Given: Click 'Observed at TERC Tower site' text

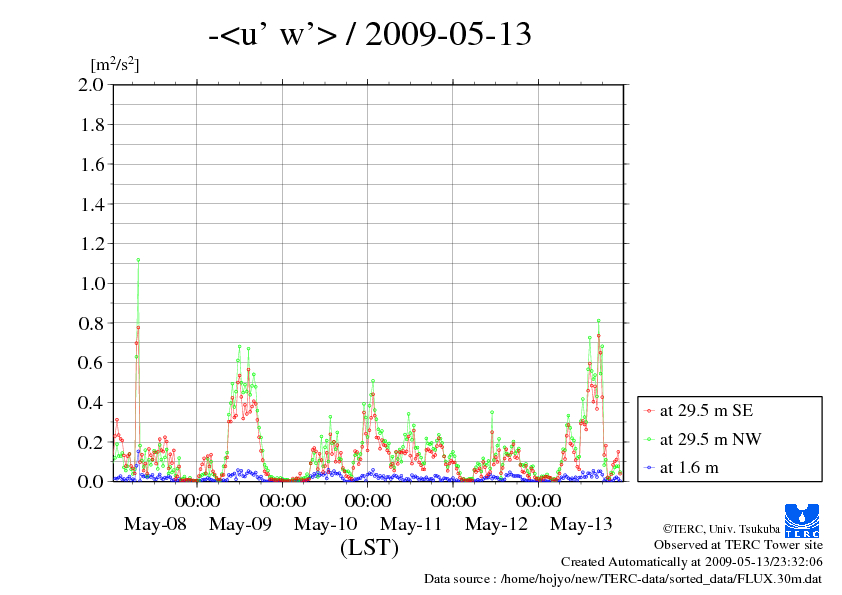Looking at the screenshot, I should coord(738,545).
